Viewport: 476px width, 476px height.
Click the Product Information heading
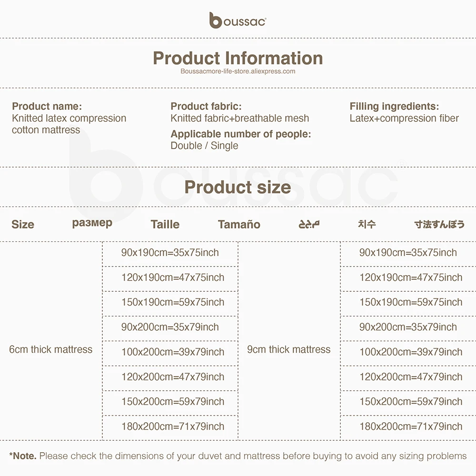coord(238,58)
